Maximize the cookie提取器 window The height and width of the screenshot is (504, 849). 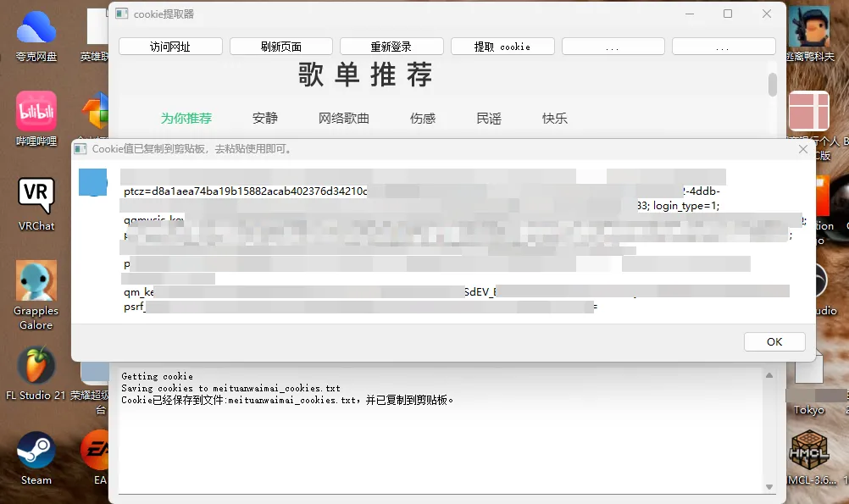point(728,14)
